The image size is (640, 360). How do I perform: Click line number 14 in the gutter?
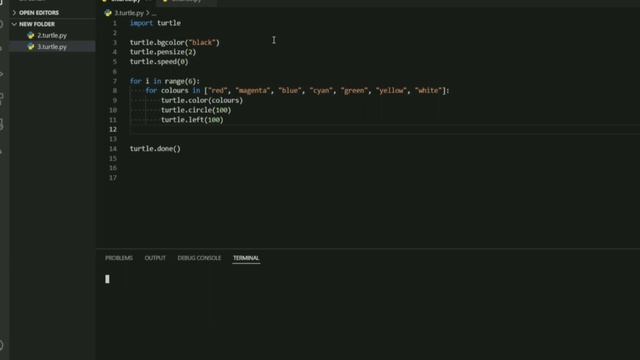click(x=113, y=149)
